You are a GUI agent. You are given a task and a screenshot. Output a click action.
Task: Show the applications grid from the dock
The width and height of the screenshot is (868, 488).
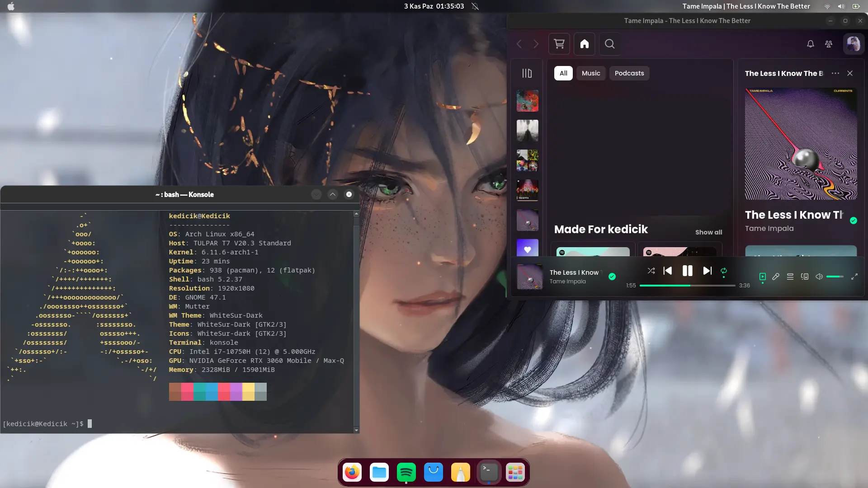(515, 473)
